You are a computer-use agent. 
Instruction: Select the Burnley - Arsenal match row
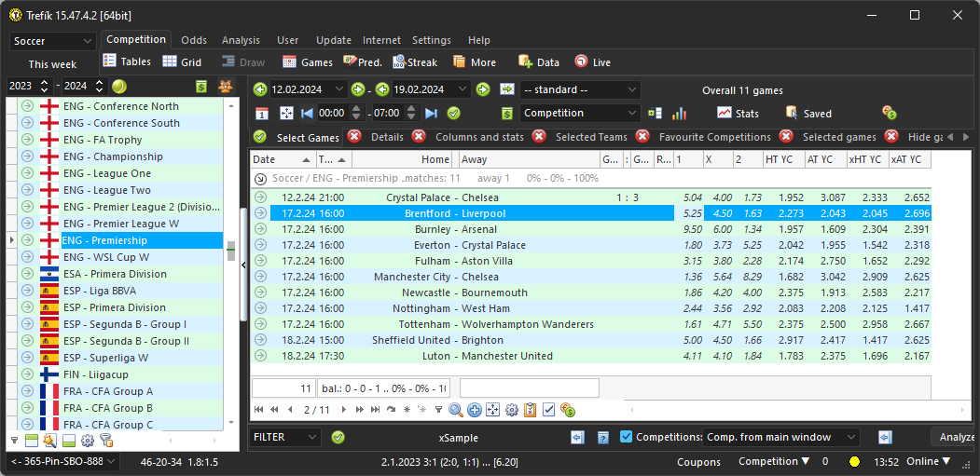point(466,229)
